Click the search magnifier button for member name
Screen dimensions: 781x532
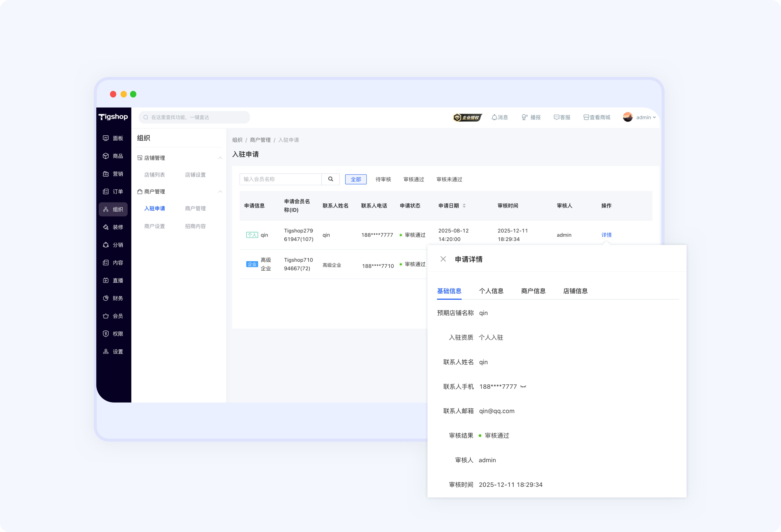[331, 179]
